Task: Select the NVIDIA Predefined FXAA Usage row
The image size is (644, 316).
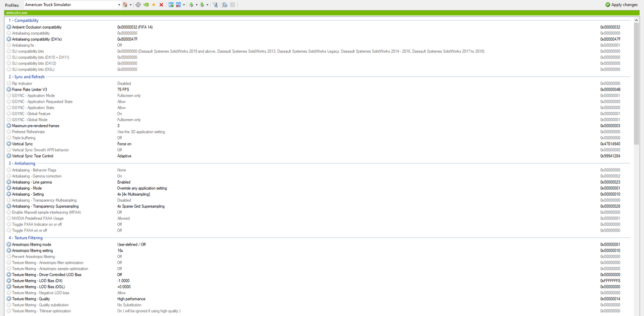Action: [x=319, y=218]
